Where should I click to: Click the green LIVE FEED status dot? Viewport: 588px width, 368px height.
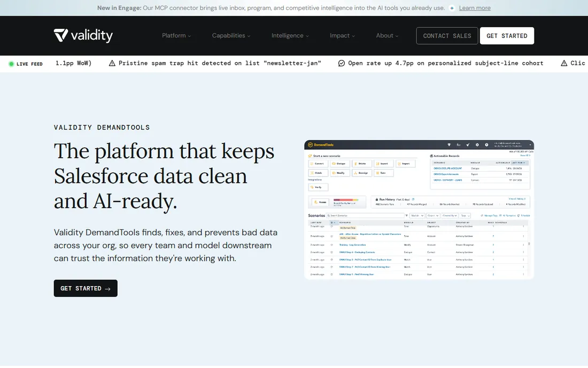pyautogui.click(x=11, y=64)
